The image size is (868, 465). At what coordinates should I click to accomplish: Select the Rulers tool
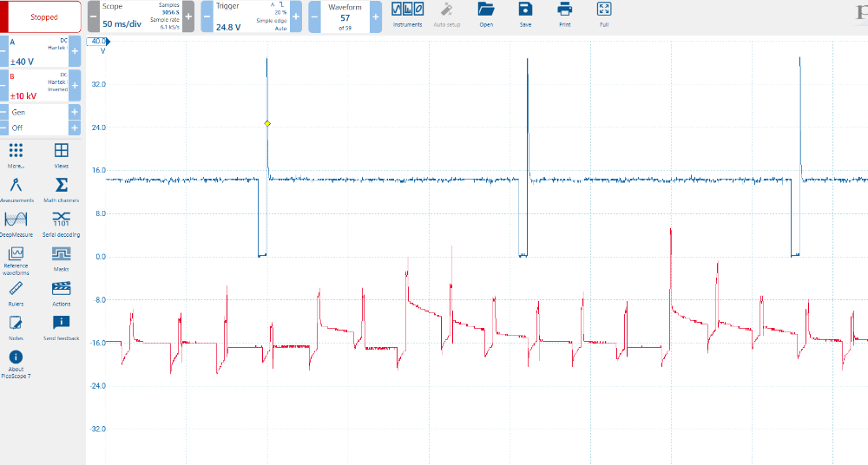point(16,292)
